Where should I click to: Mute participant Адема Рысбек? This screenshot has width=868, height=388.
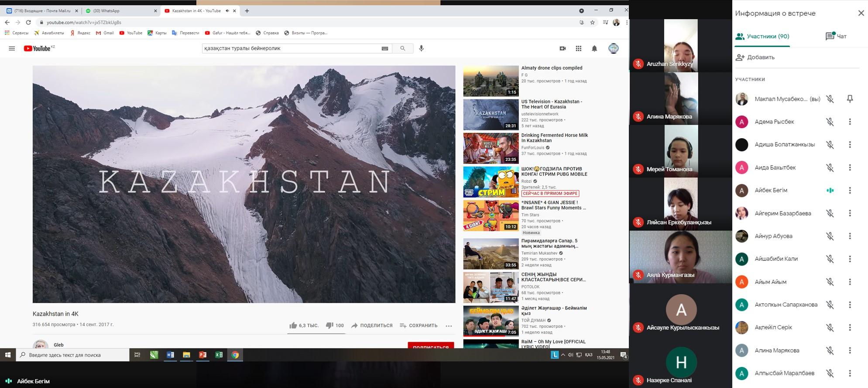pos(830,122)
